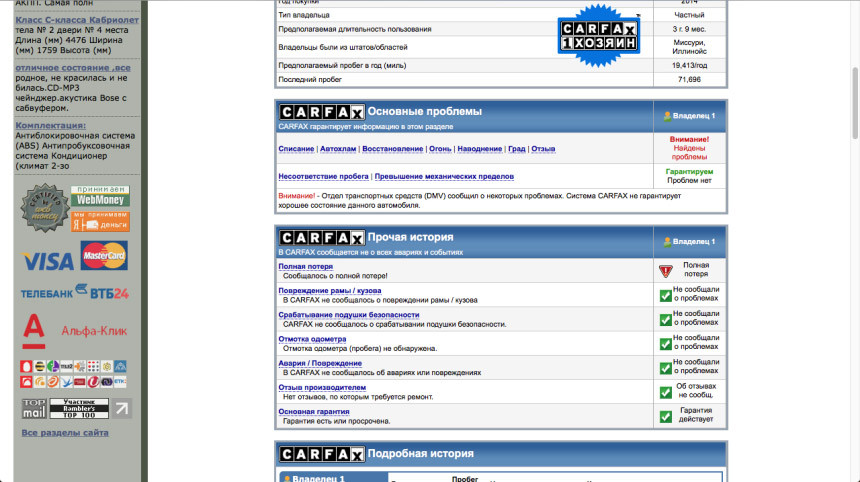Open the Yandex Money banner

(x=100, y=222)
